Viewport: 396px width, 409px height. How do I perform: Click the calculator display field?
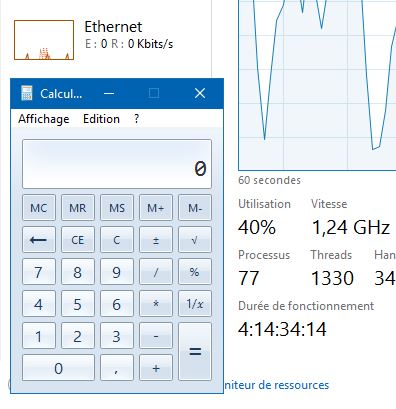(x=117, y=164)
